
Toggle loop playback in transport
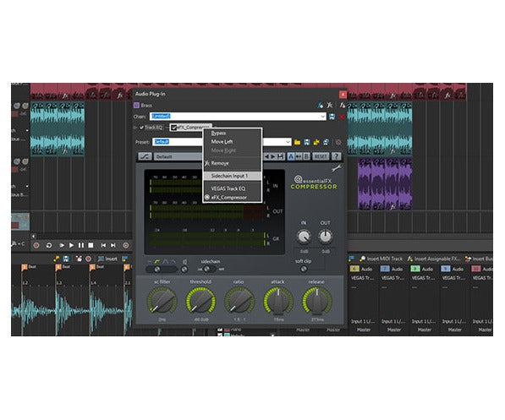[x=49, y=245]
